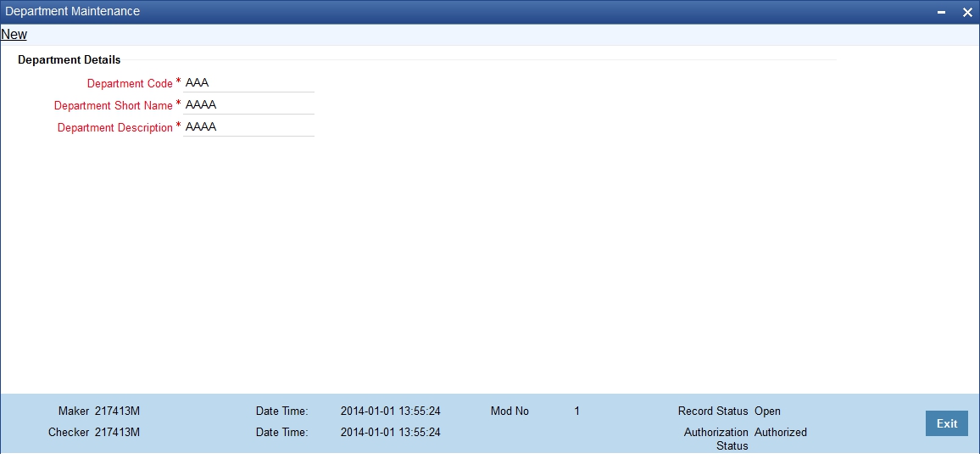Click Record Status value Open
Screen dimensions: 980x459
[x=767, y=411]
